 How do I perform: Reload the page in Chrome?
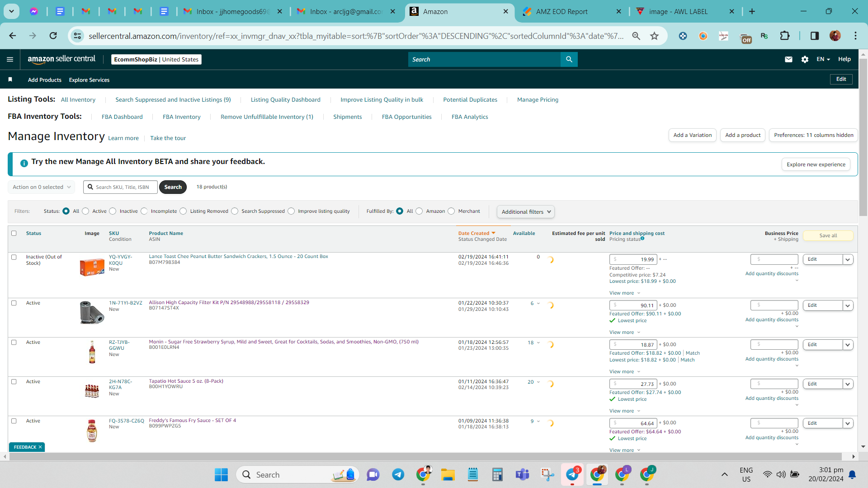(53, 36)
